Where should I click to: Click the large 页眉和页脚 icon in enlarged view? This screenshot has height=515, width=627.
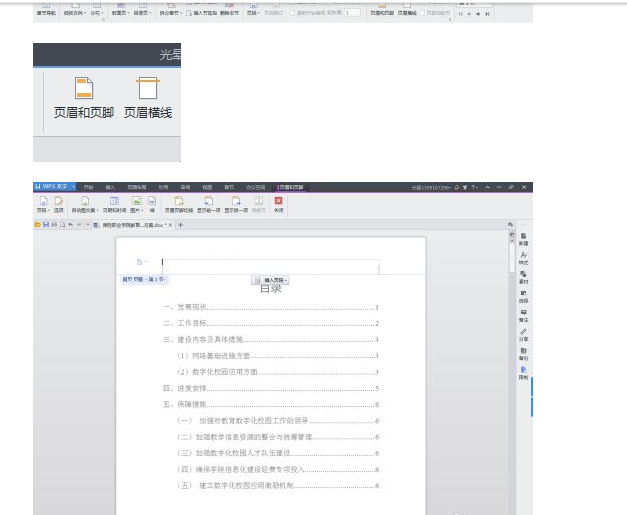(x=84, y=88)
